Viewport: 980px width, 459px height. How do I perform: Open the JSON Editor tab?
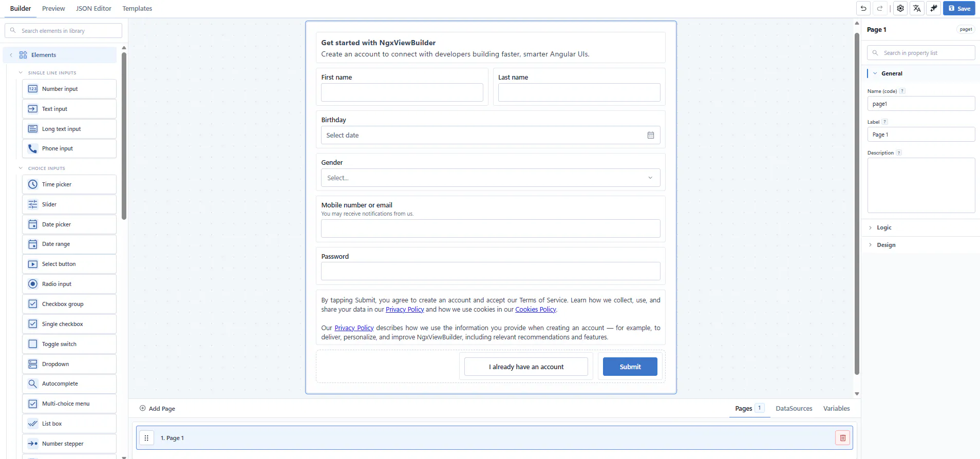pos(93,8)
